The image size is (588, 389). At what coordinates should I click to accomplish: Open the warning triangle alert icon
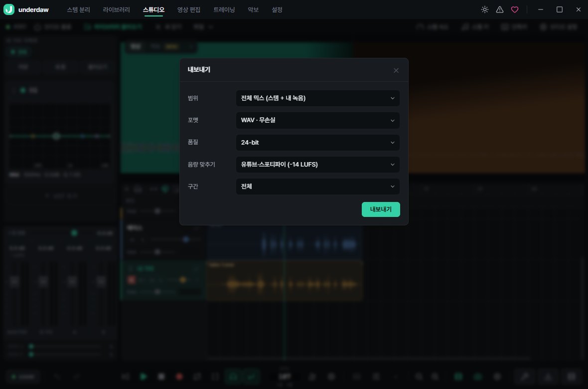coord(500,10)
